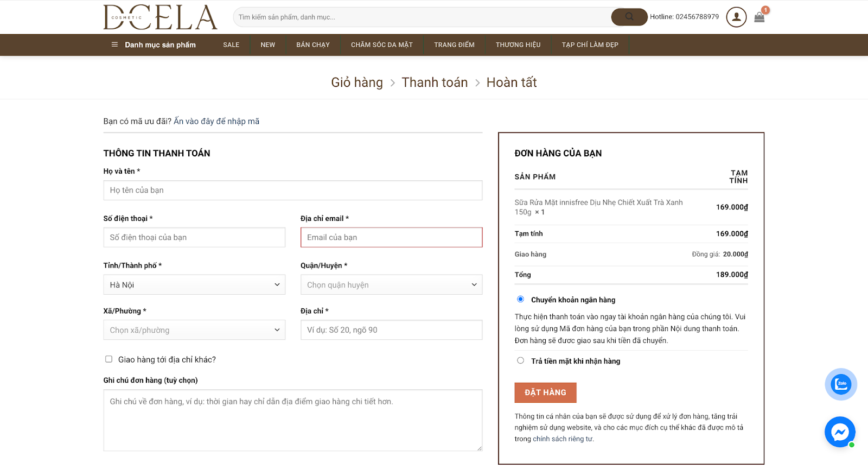Open the user account icon
868x469 pixels.
tap(736, 17)
